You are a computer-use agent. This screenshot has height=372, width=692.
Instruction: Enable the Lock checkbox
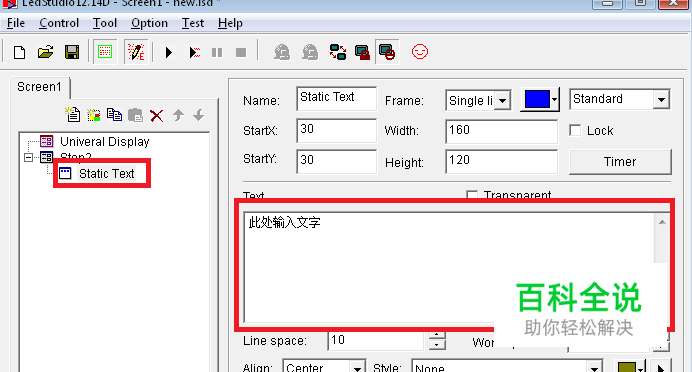tap(575, 131)
